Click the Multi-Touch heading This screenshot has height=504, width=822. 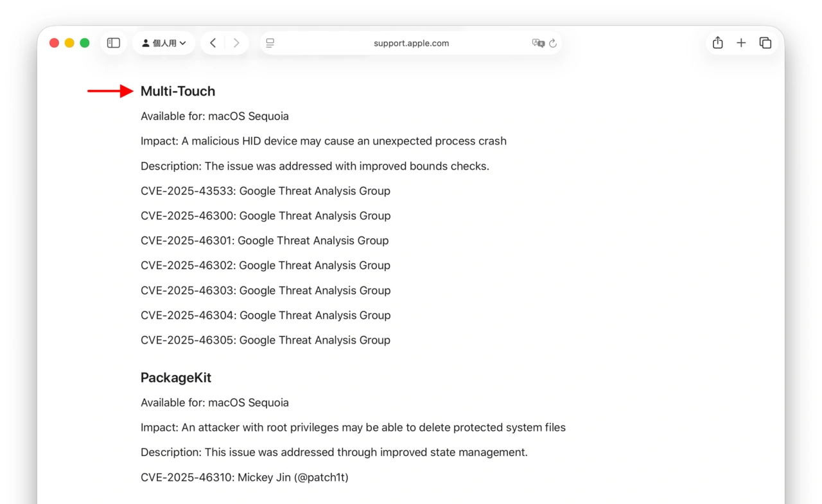coord(178,91)
